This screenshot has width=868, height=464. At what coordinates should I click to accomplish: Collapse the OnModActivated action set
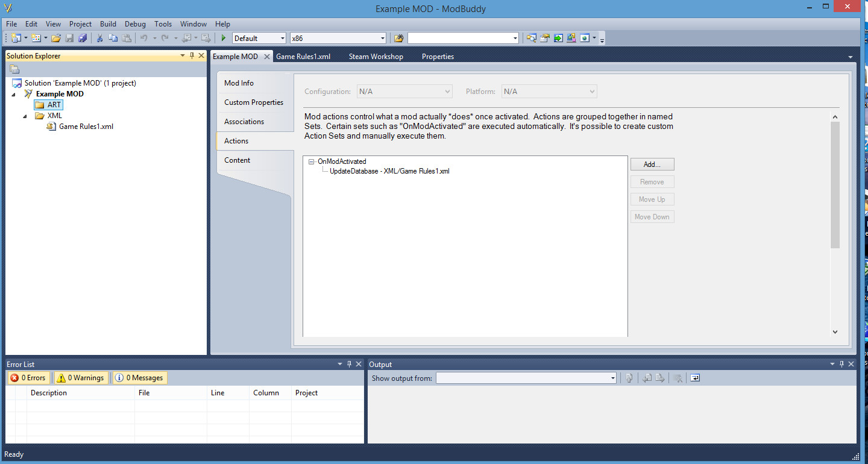[311, 161]
